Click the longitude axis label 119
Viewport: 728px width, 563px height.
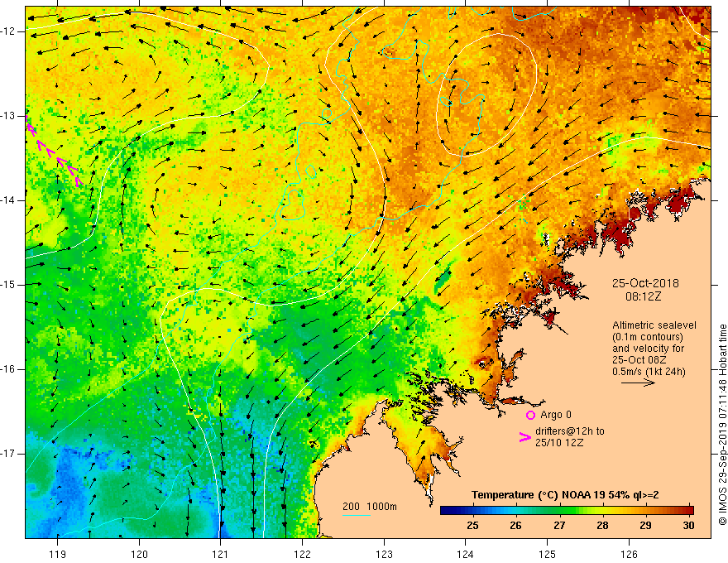click(58, 554)
